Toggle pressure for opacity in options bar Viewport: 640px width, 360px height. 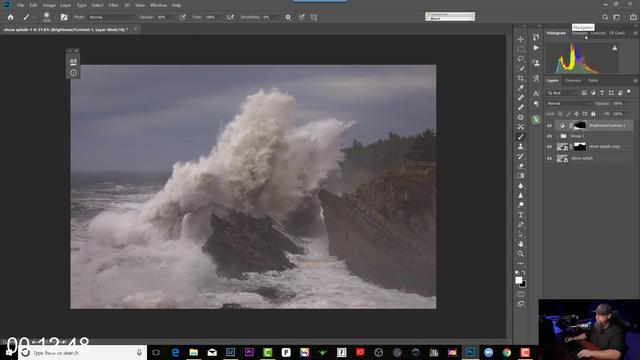(x=182, y=17)
